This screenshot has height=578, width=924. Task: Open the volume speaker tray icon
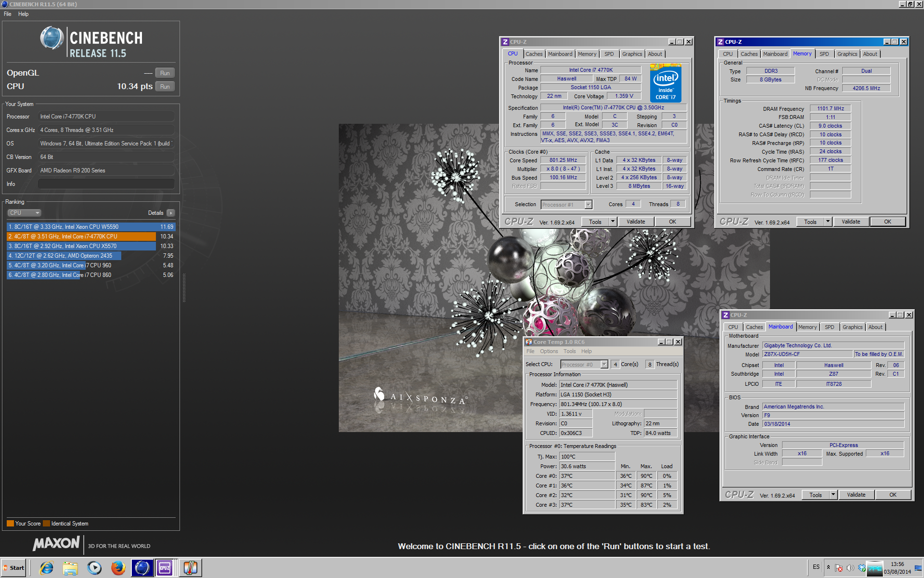click(x=850, y=568)
